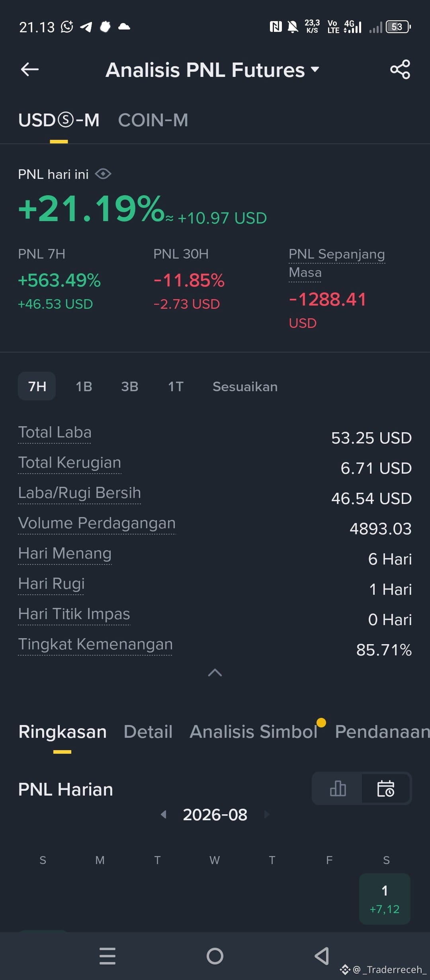This screenshot has height=980, width=430.
Task: Open the share icon
Action: pos(400,69)
